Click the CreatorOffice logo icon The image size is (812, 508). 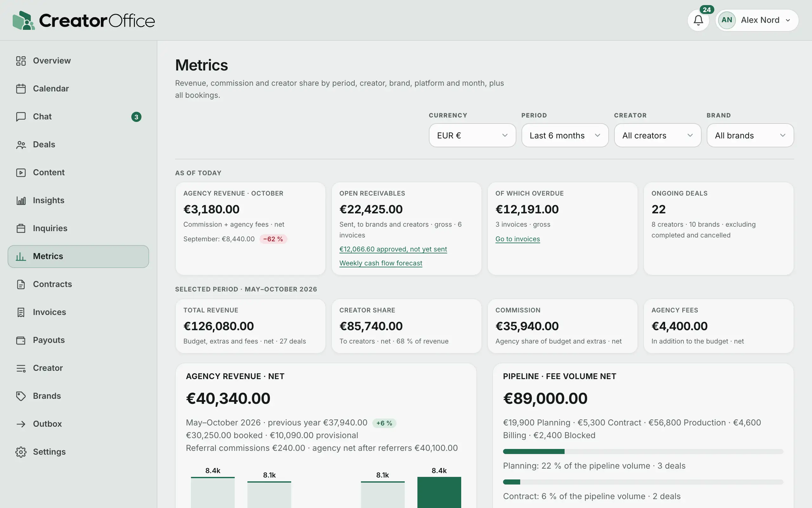click(23, 20)
